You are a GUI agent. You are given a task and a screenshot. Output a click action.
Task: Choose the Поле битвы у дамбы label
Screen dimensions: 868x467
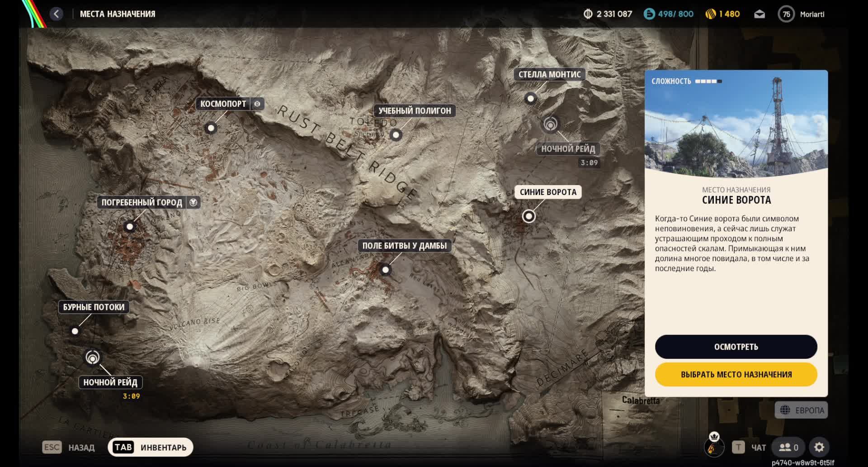pos(405,246)
